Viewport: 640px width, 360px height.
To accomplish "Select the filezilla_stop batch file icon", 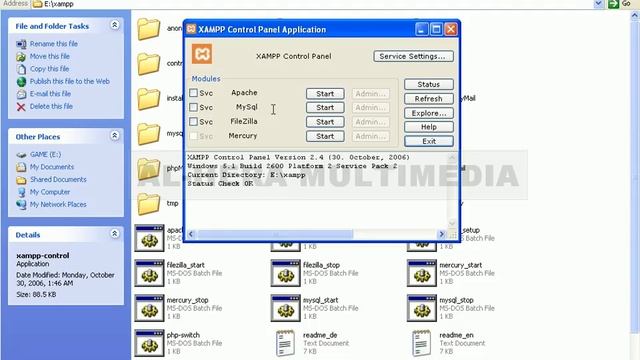I will coord(286,273).
